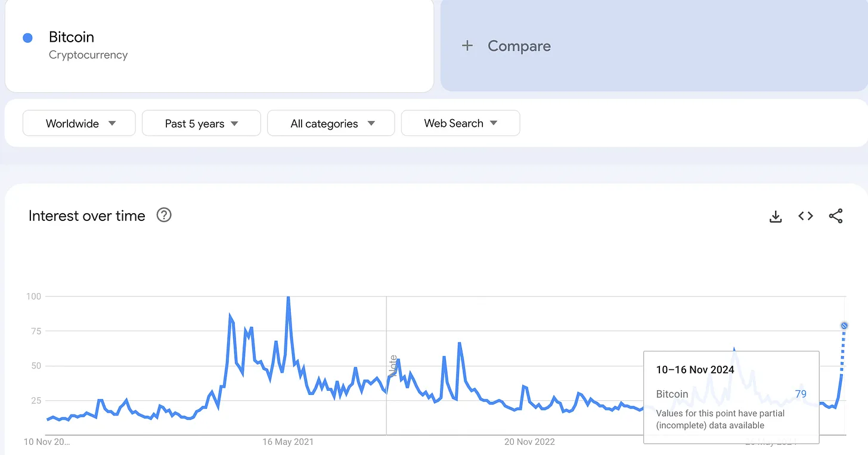Click the highest peak of the chart line
868x455 pixels.
[289, 298]
